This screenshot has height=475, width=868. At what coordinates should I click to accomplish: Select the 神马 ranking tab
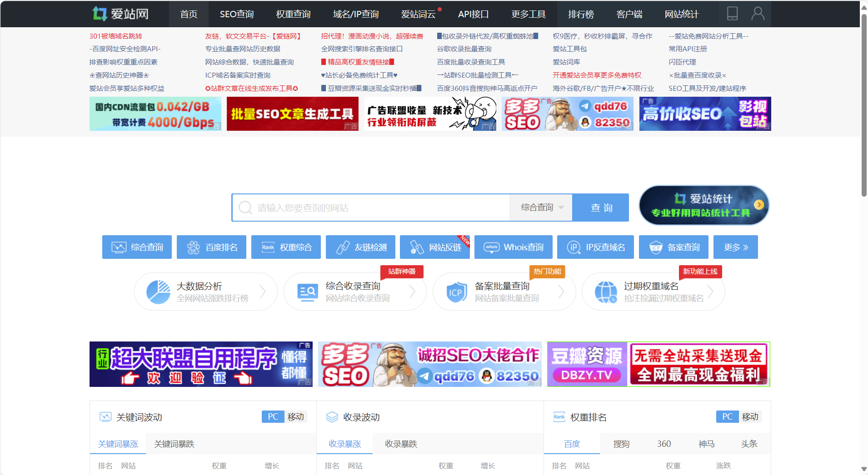[x=707, y=444]
